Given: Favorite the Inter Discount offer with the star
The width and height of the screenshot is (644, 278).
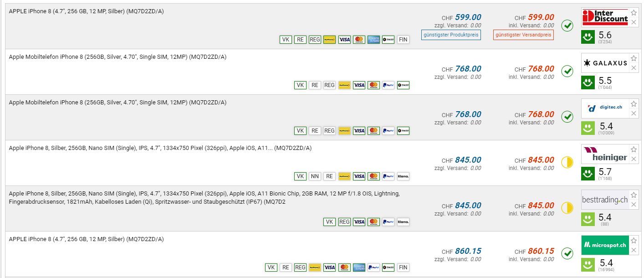Looking at the screenshot, I should point(634,13).
